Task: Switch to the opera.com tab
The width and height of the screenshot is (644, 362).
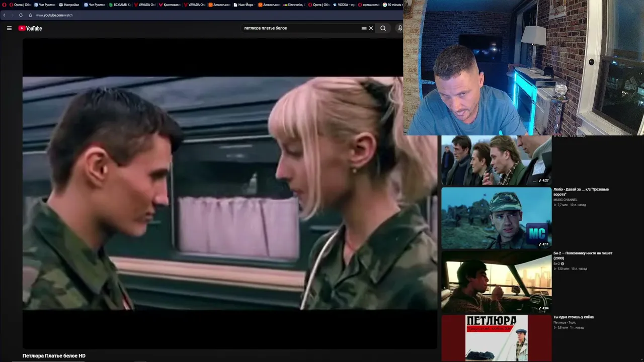Action: point(369,5)
